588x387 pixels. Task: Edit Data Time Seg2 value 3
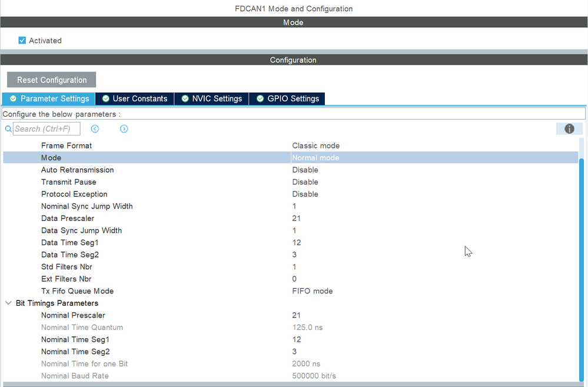(x=294, y=254)
